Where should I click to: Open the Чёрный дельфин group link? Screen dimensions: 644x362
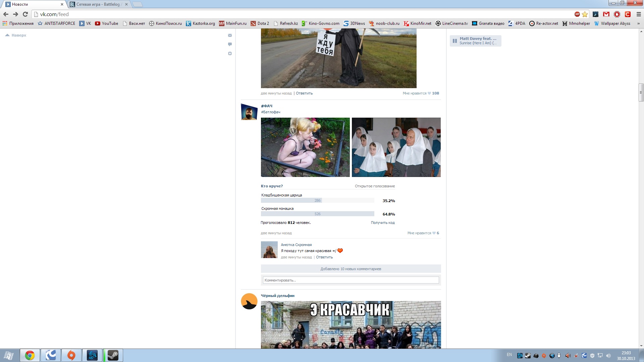click(278, 296)
